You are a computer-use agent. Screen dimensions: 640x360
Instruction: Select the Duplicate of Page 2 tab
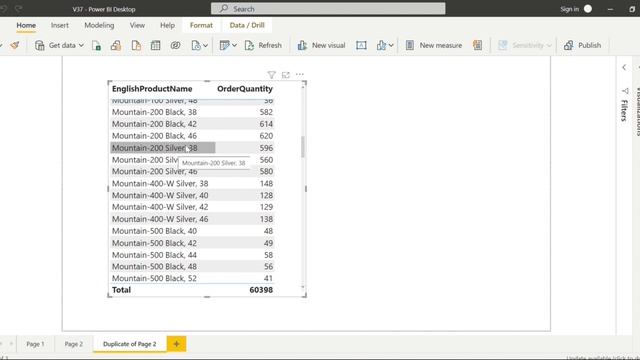(x=129, y=344)
